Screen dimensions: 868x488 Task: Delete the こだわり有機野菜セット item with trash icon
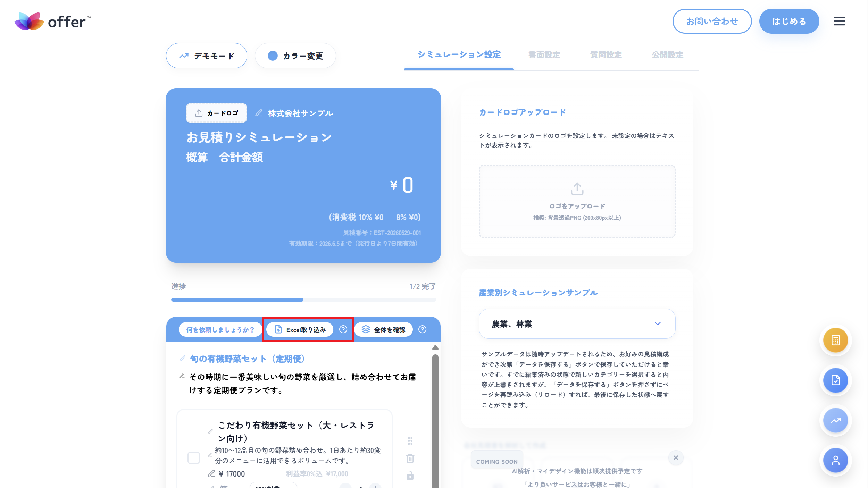[x=410, y=458]
